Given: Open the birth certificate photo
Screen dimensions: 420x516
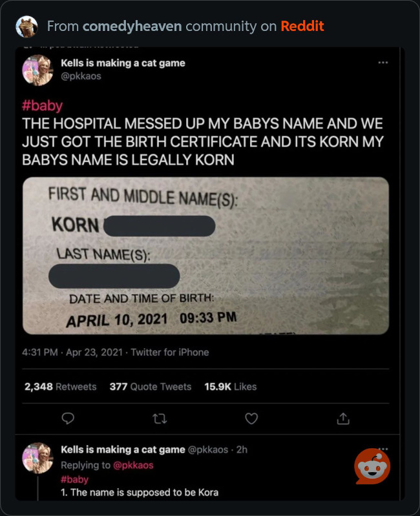Looking at the screenshot, I should pyautogui.click(x=205, y=255).
